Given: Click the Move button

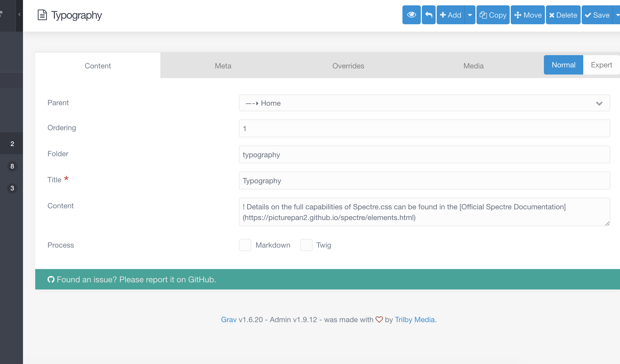Looking at the screenshot, I should pos(528,15).
